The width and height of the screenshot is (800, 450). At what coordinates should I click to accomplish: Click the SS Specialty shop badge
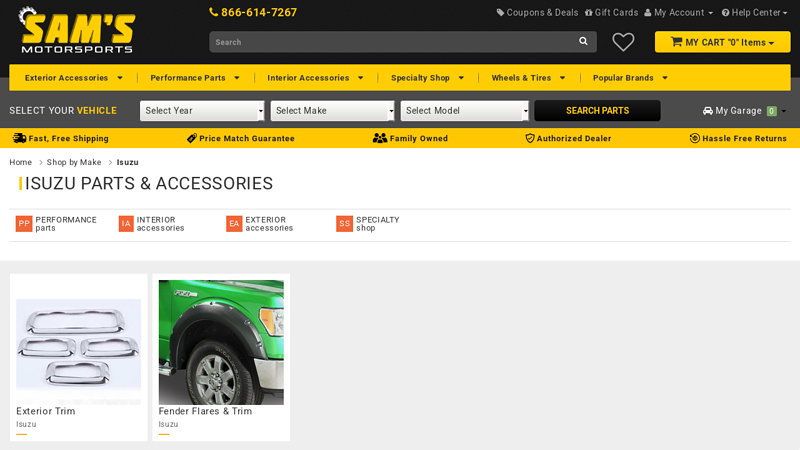pos(344,223)
